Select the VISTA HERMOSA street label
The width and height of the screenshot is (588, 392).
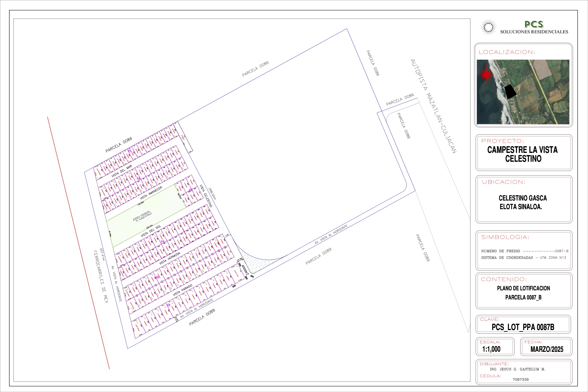pyautogui.click(x=170, y=258)
